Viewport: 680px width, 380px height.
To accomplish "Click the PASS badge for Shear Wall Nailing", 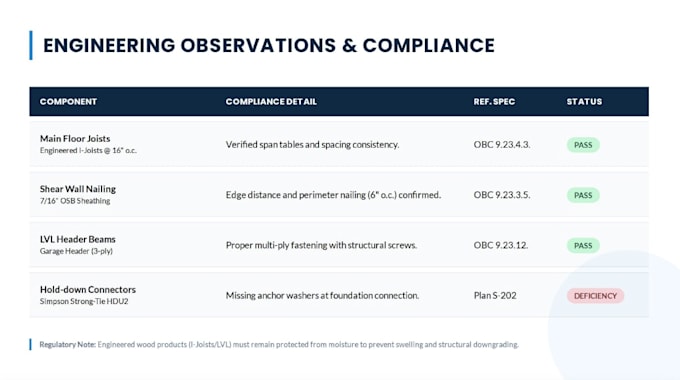I will coord(583,195).
